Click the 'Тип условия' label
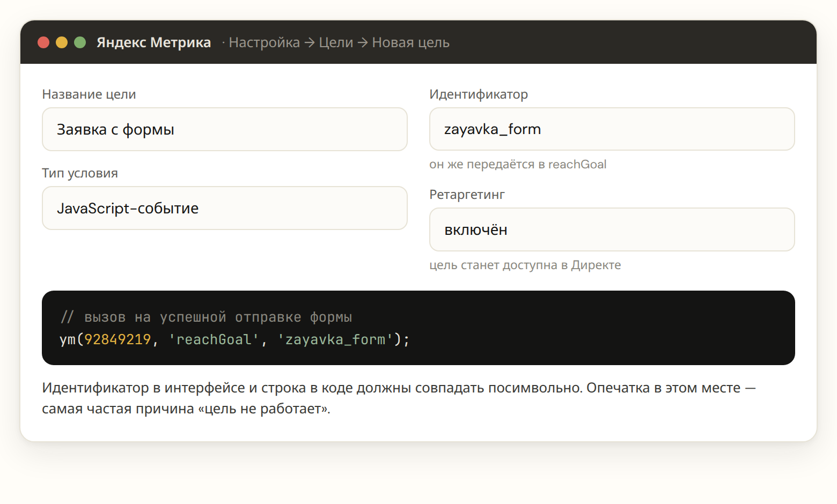The width and height of the screenshot is (837, 504). tap(80, 173)
